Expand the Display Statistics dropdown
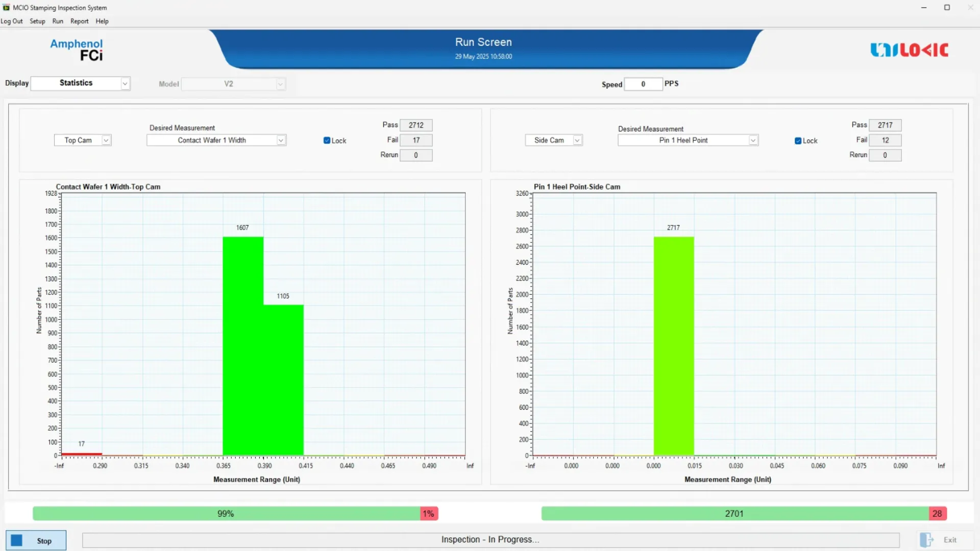 click(125, 84)
